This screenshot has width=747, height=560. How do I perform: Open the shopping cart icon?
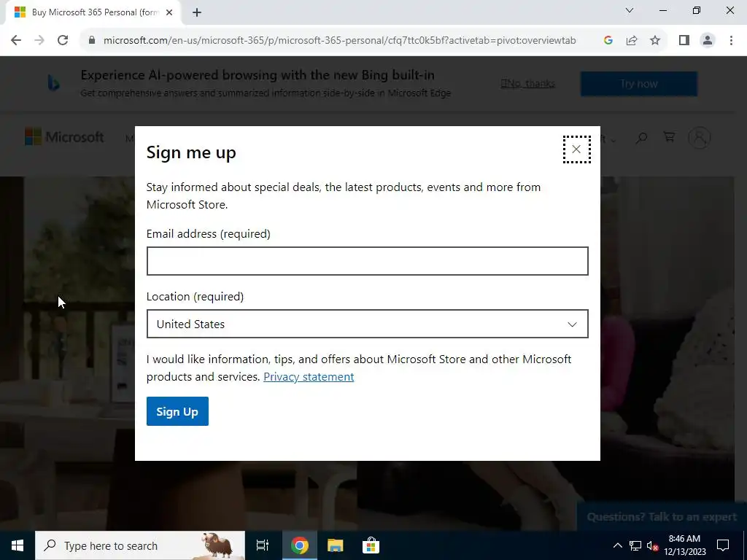tap(670, 137)
